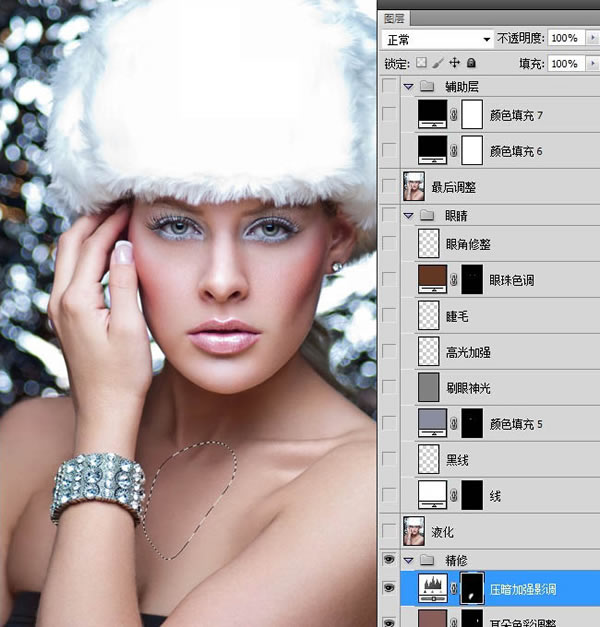Switch to the 图层 panel tab
Screen dimensions: 600x627
pyautogui.click(x=394, y=18)
